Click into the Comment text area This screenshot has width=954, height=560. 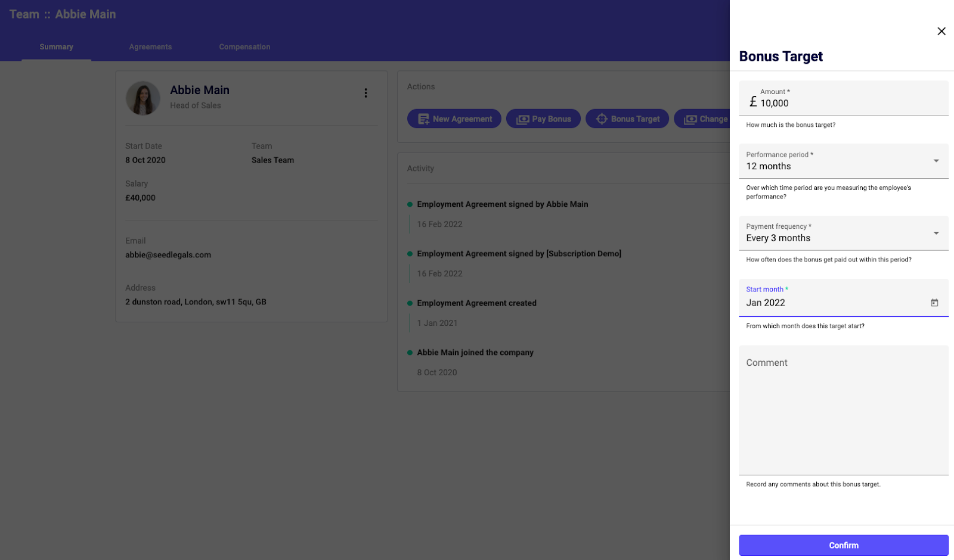click(843, 411)
